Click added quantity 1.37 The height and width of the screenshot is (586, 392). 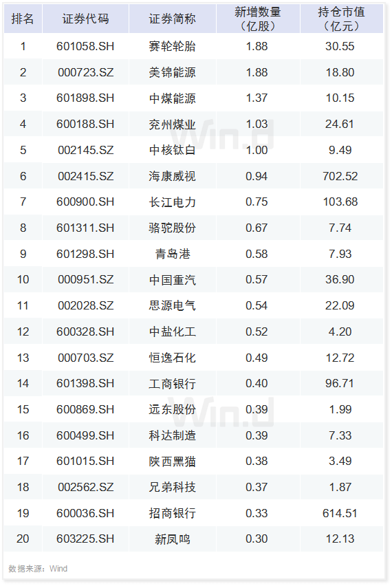[x=257, y=98]
